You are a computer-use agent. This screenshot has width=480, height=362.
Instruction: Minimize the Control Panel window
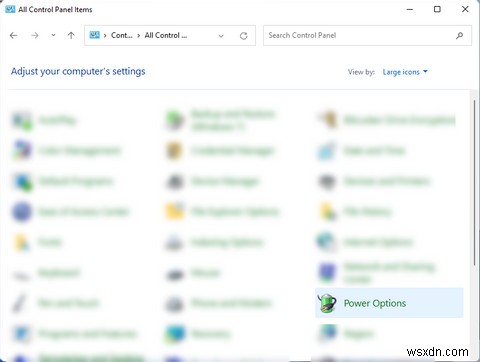[410, 9]
